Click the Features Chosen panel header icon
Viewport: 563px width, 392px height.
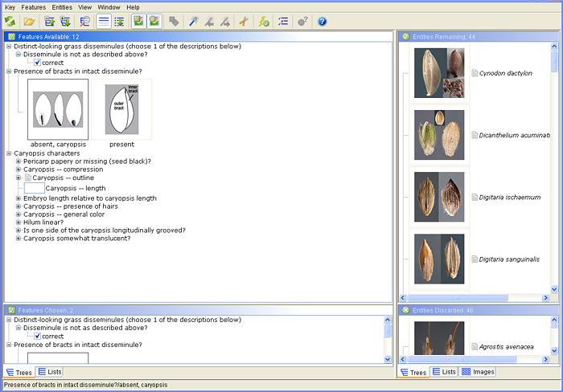pos(11,310)
